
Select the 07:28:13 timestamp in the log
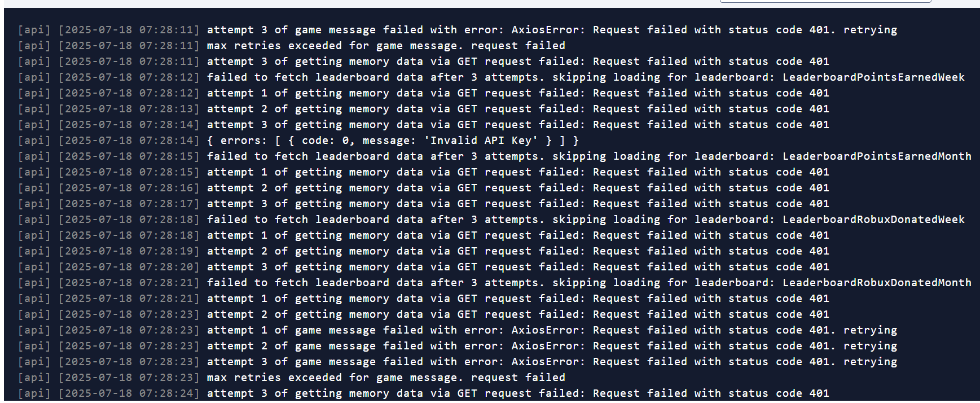[129, 109]
